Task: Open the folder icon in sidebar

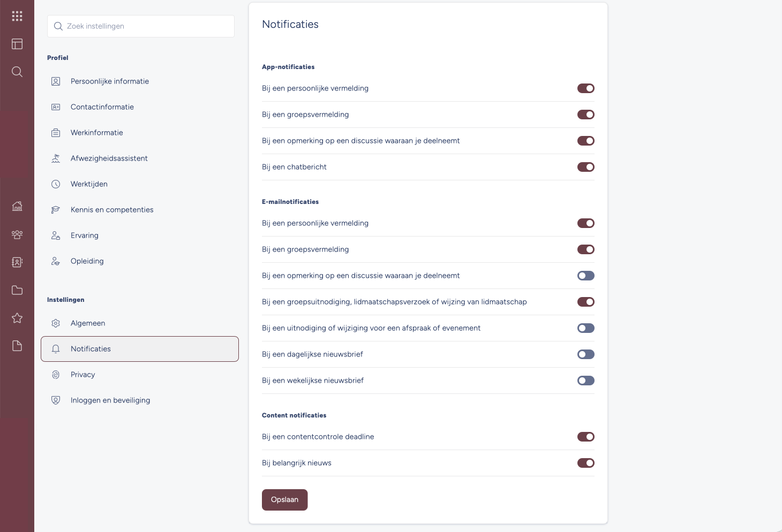Action: point(17,290)
